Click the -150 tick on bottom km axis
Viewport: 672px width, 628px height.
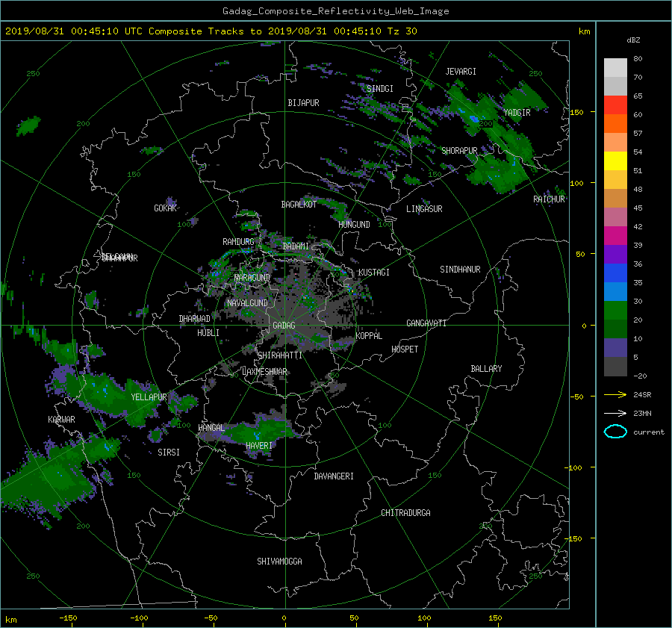68,618
